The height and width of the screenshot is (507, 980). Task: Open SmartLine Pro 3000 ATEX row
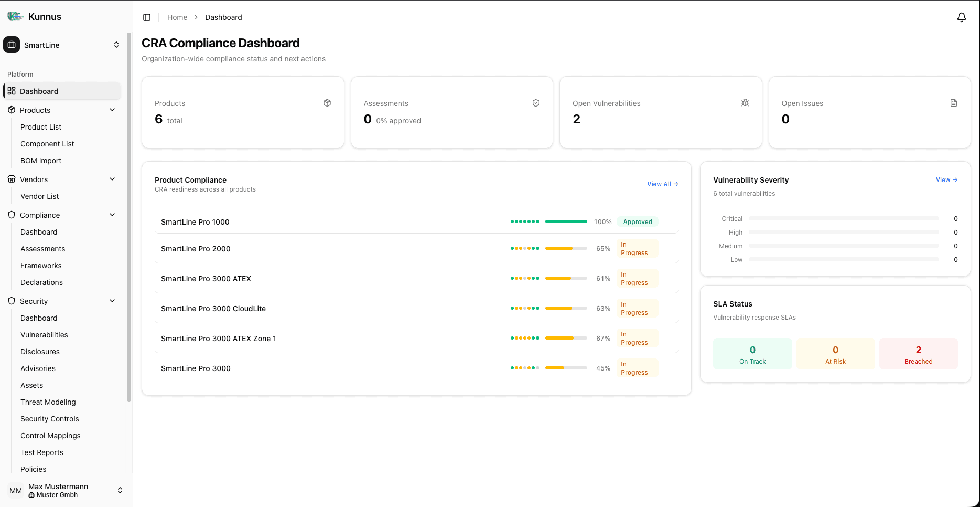[416, 279]
